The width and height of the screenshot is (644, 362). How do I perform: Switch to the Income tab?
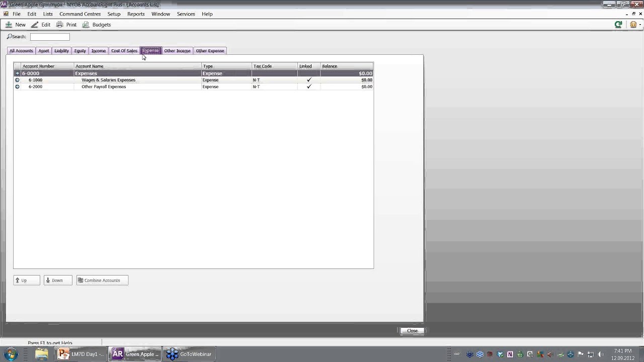99,51
